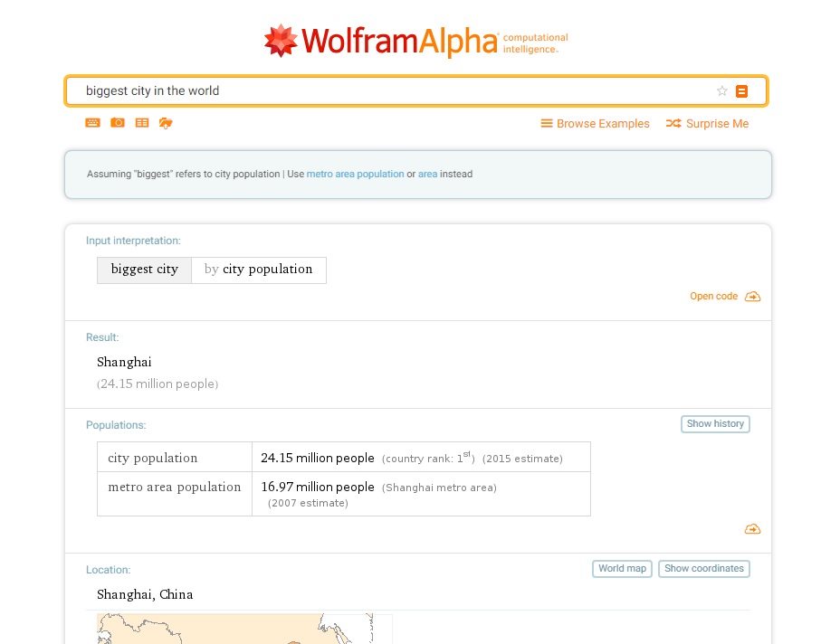Click the WolframAlpha logo

click(x=415, y=41)
